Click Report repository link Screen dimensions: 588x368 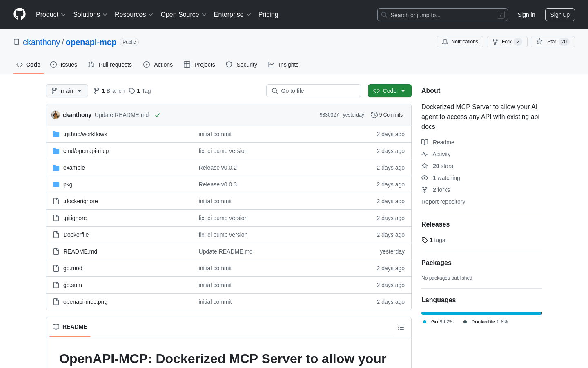(443, 202)
